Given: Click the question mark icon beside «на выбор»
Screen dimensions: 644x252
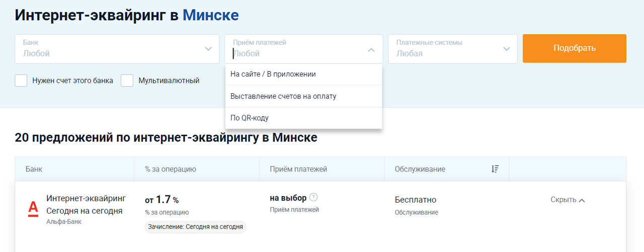Looking at the screenshot, I should pos(314,198).
